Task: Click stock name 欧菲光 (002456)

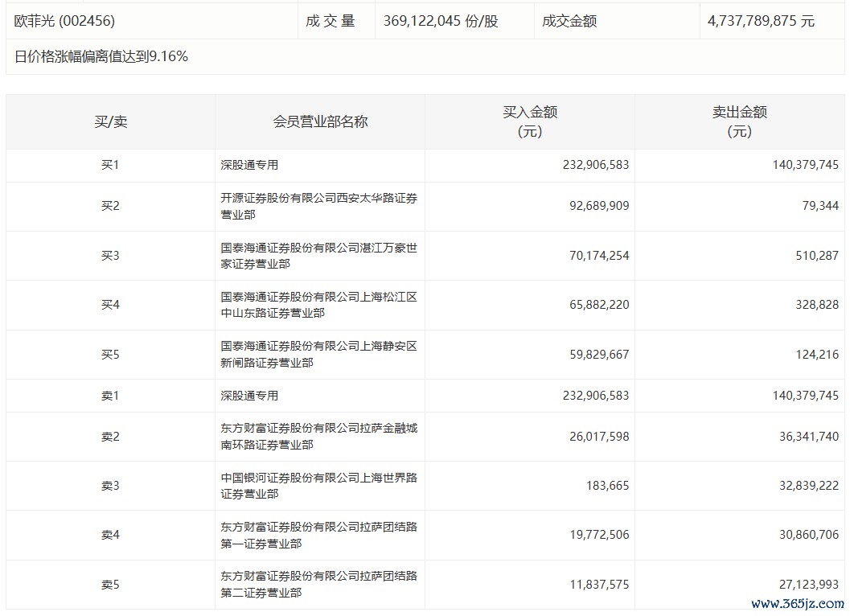Action: [64, 21]
